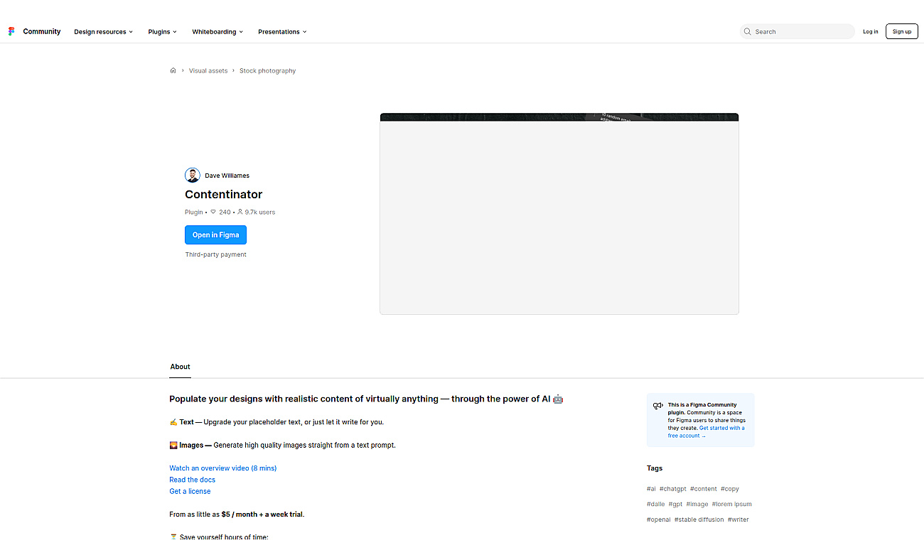
Task: Click the "Populate your designs" headline
Action: (366, 399)
